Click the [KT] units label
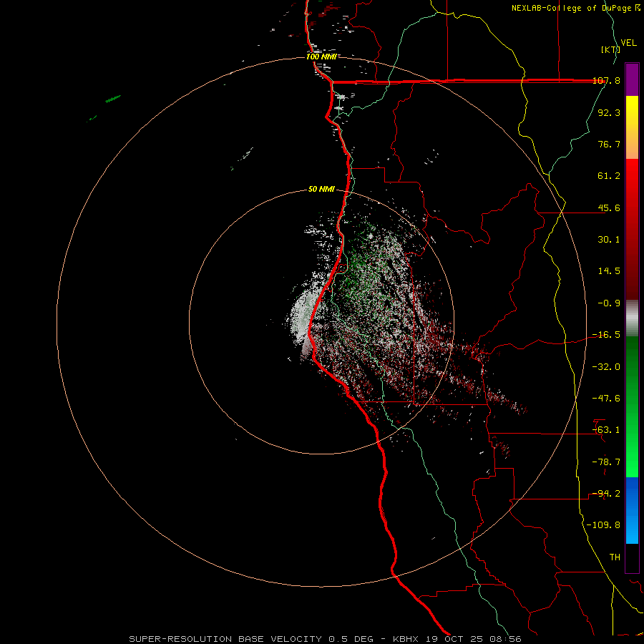 tap(611, 49)
